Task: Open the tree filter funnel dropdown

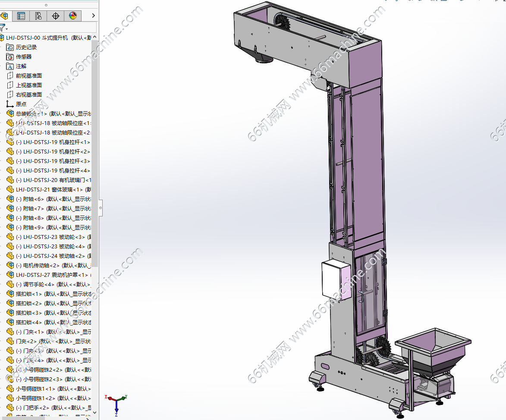Action: [3, 28]
